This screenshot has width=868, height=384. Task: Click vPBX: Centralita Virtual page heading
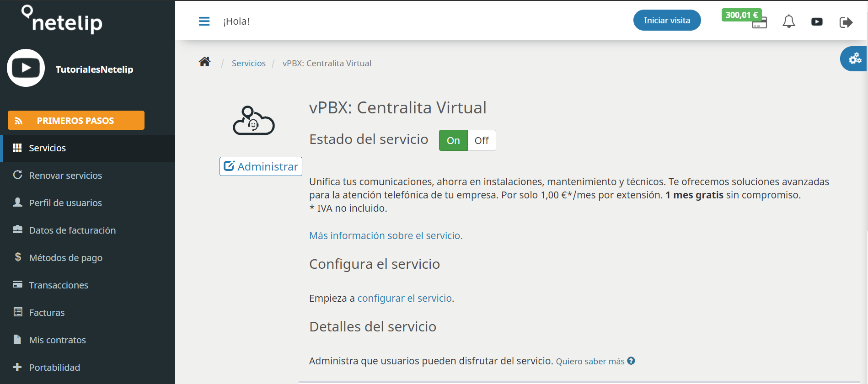point(398,107)
